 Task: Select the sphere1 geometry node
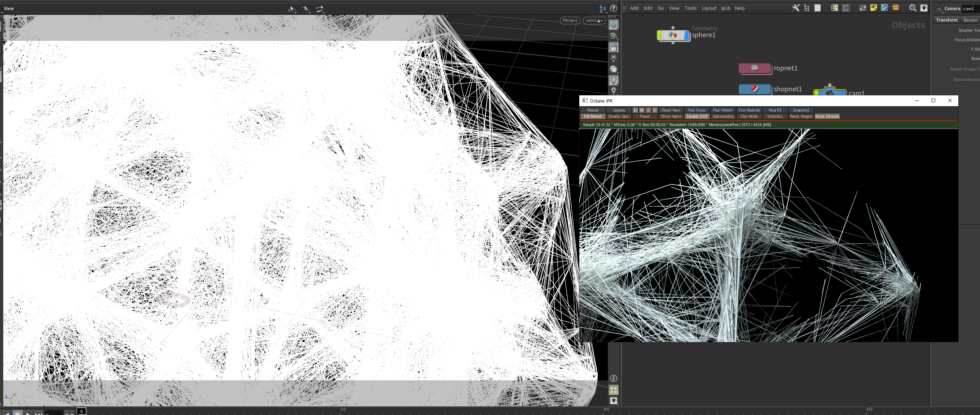click(x=673, y=35)
